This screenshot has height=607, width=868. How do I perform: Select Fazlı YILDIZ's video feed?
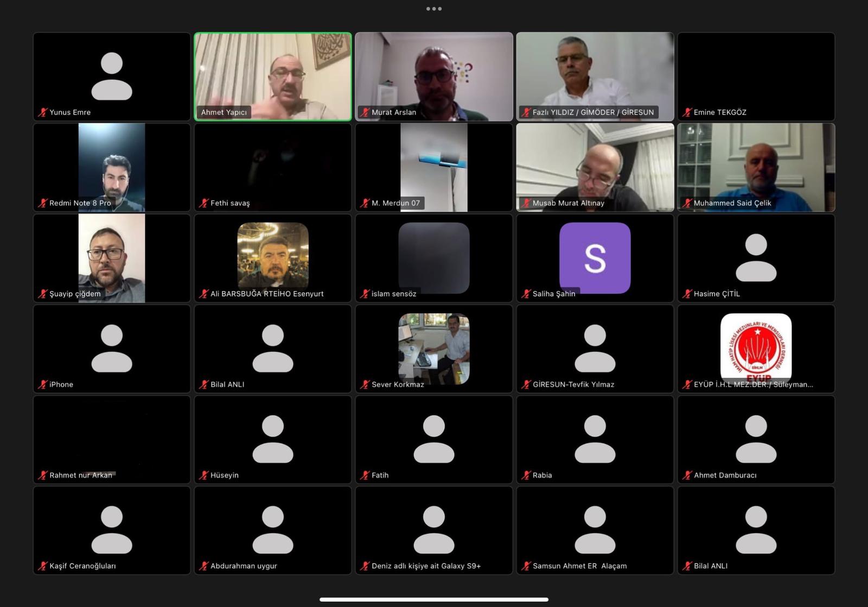595,77
